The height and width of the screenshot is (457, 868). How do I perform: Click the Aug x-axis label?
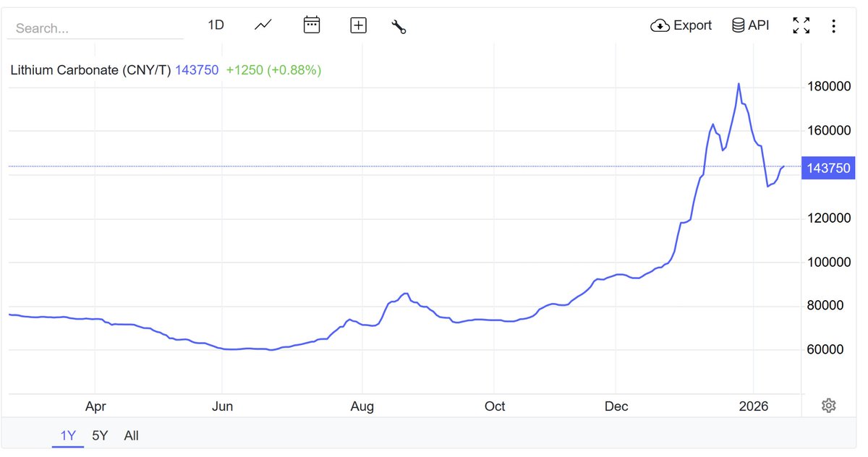362,406
